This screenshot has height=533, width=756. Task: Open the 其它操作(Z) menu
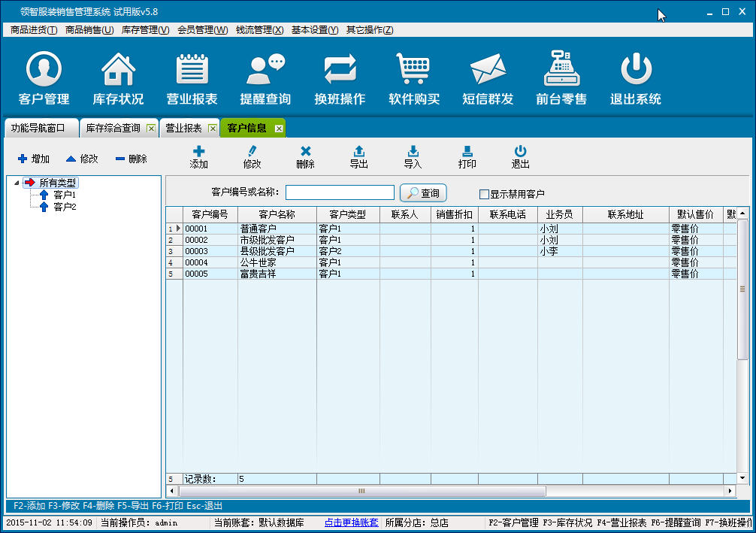pos(370,30)
